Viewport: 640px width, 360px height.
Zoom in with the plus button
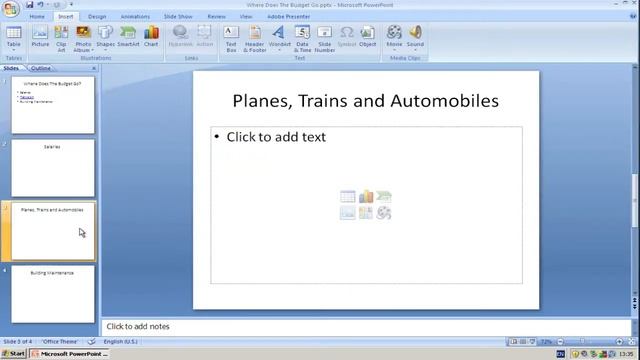tap(619, 342)
